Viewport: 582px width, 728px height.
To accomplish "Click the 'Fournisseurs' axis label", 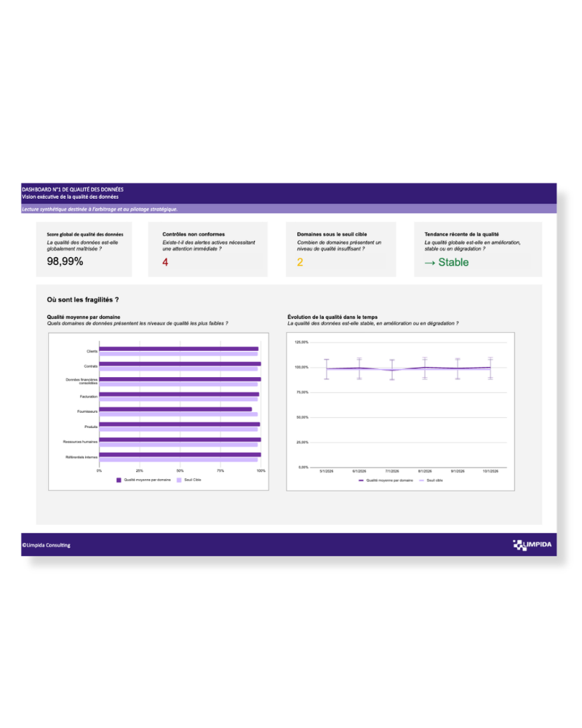I will [x=87, y=411].
